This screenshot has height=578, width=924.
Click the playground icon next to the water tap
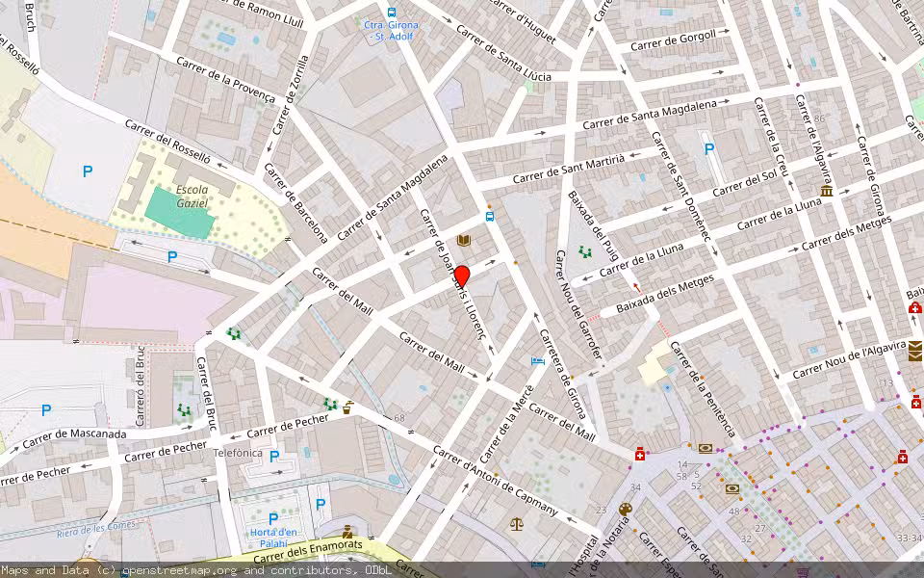coord(330,404)
